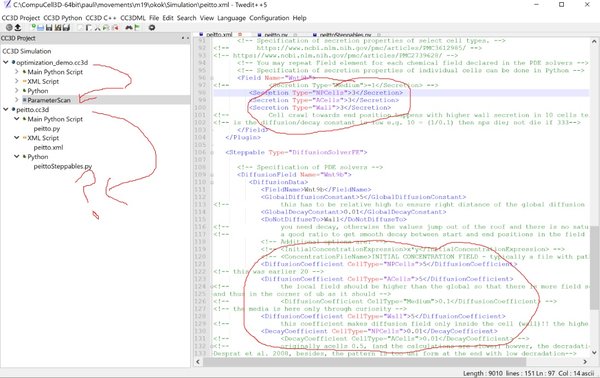Viewport: 600px width, 378px height.
Task: Click the blue open-file toolbar icon
Action: point(41,28)
